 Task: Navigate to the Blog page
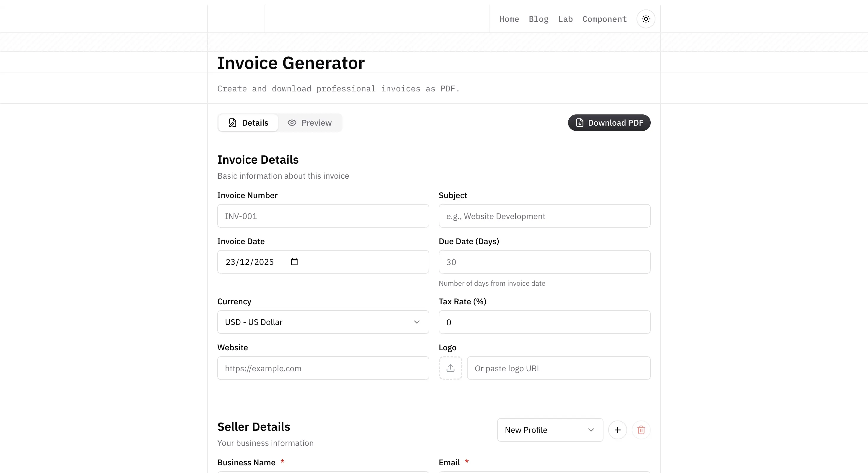click(538, 19)
